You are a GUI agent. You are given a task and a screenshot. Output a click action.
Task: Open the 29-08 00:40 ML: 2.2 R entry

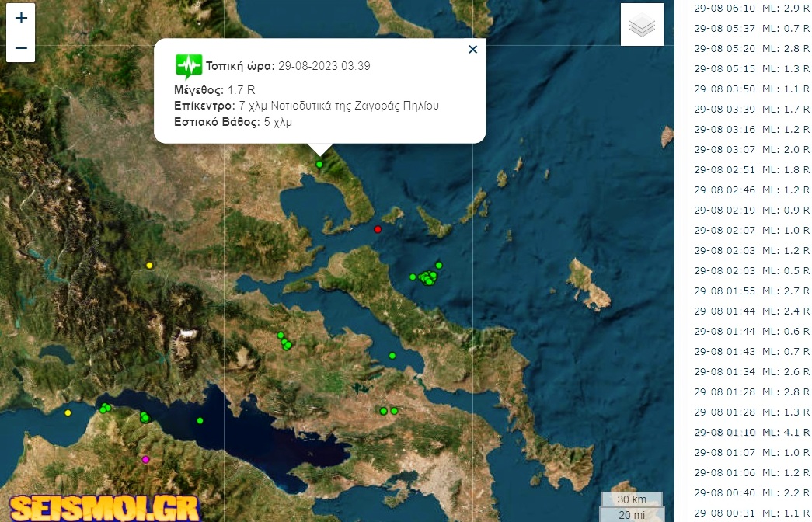coord(752,493)
